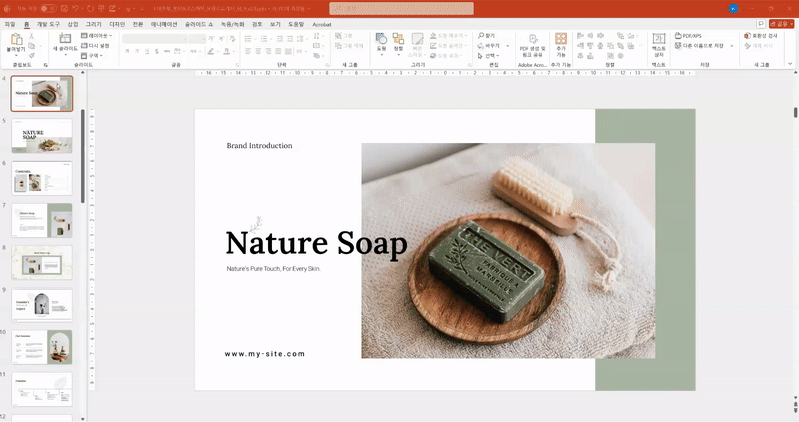799x422 pixels.
Task: Expand the 다른 이름으로 저장 dropdown arrow
Action: coord(732,46)
